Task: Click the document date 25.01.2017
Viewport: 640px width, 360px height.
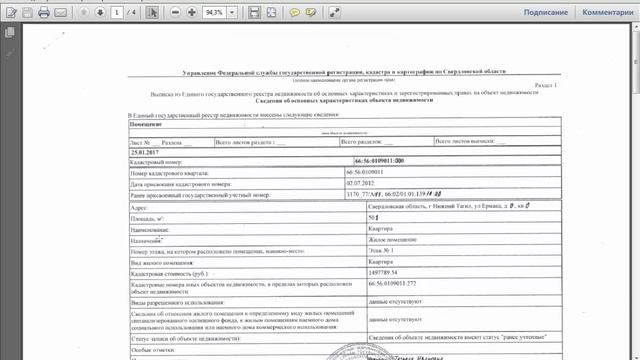Action: coord(144,152)
